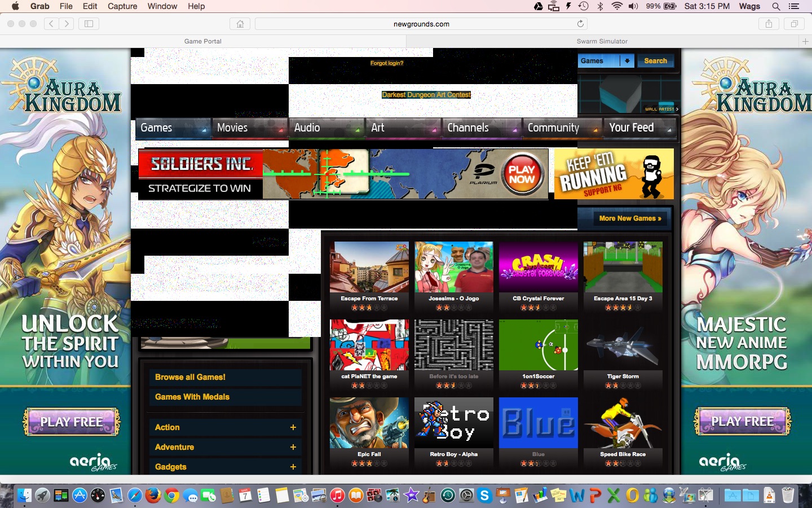812x508 pixels.
Task: Open Launchpad in the Dock
Action: click(43, 495)
